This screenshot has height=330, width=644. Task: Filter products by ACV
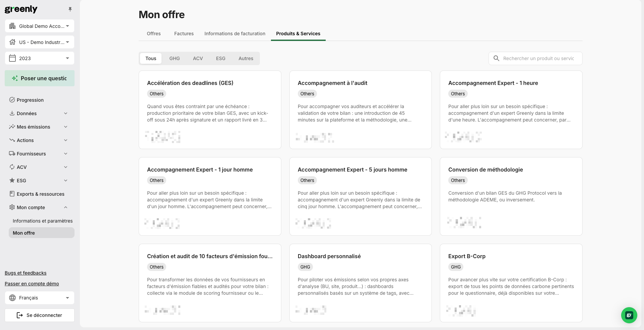tap(198, 58)
